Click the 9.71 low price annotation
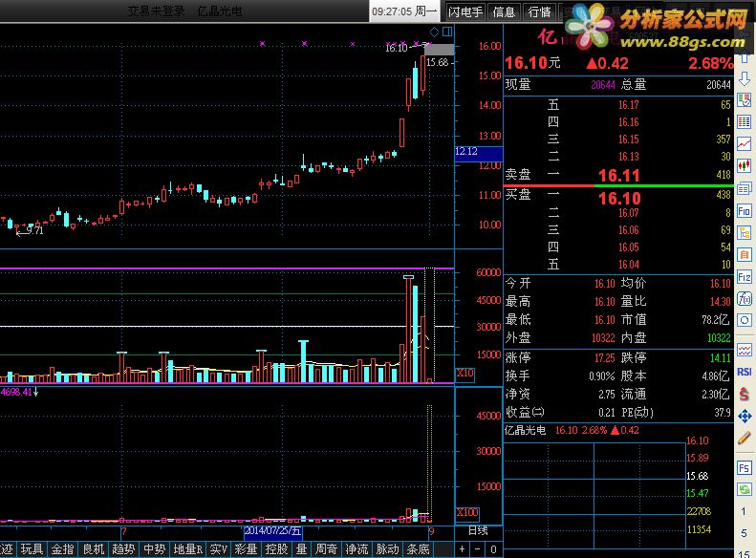The width and height of the screenshot is (756, 558). pyautogui.click(x=34, y=230)
